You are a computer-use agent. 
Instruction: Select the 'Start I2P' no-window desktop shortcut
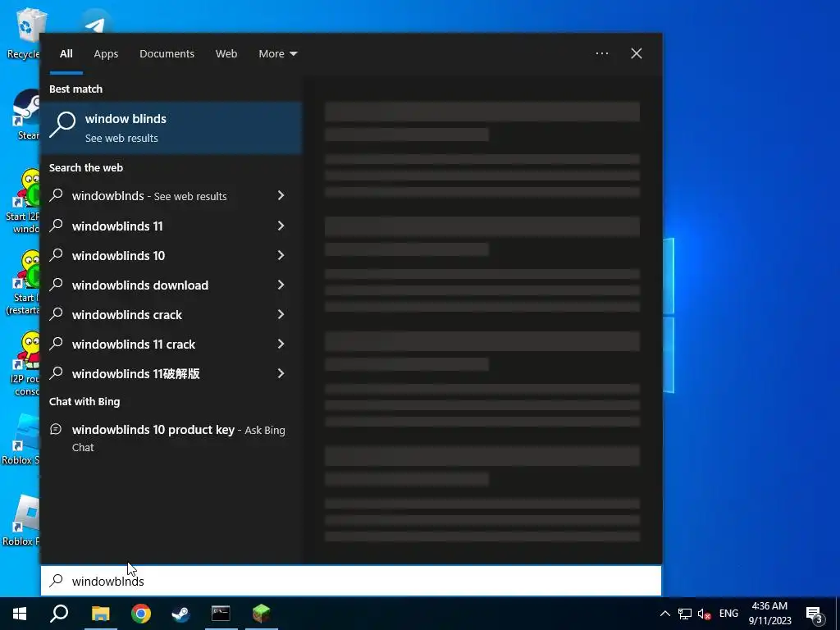[x=24, y=202]
